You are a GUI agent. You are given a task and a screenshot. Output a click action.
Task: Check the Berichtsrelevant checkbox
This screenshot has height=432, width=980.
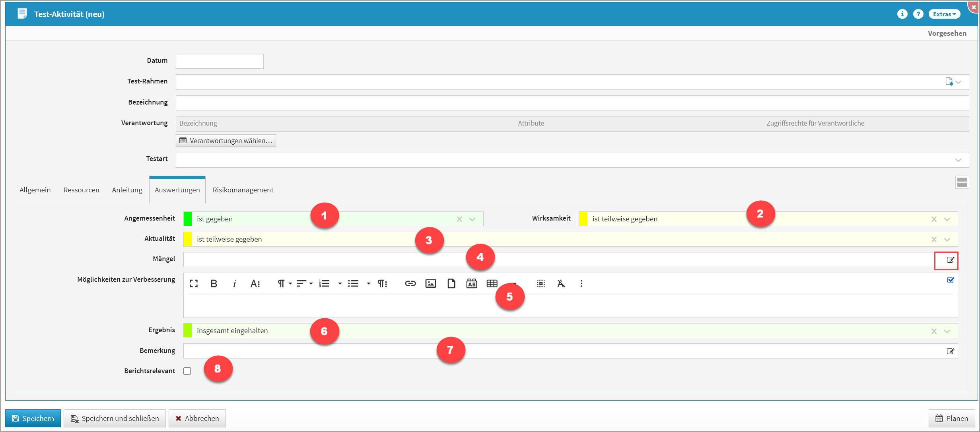tap(187, 371)
